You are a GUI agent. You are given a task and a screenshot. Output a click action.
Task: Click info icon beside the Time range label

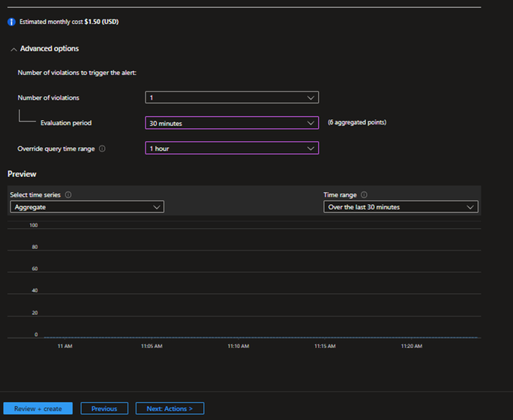pyautogui.click(x=364, y=195)
